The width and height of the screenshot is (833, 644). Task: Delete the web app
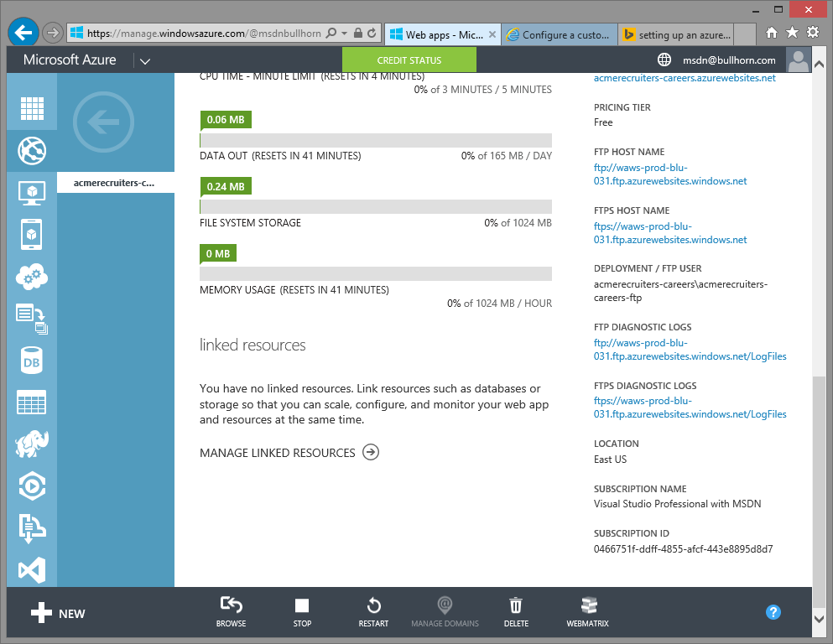pyautogui.click(x=516, y=611)
